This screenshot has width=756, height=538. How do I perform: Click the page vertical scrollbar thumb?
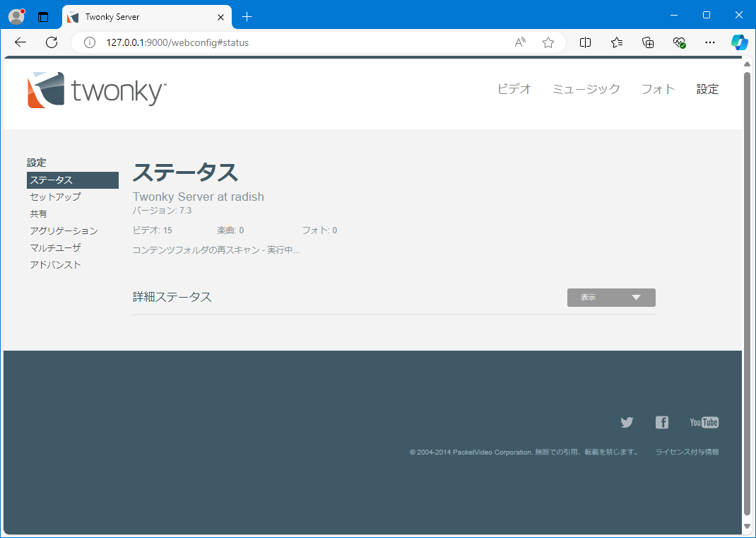pos(748,293)
